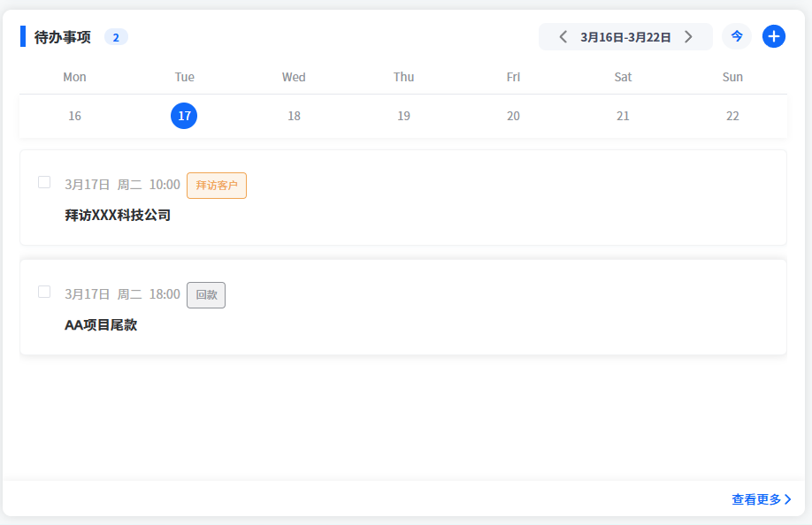This screenshot has width=812, height=525.
Task: Advance to the next week arrow
Action: click(688, 37)
